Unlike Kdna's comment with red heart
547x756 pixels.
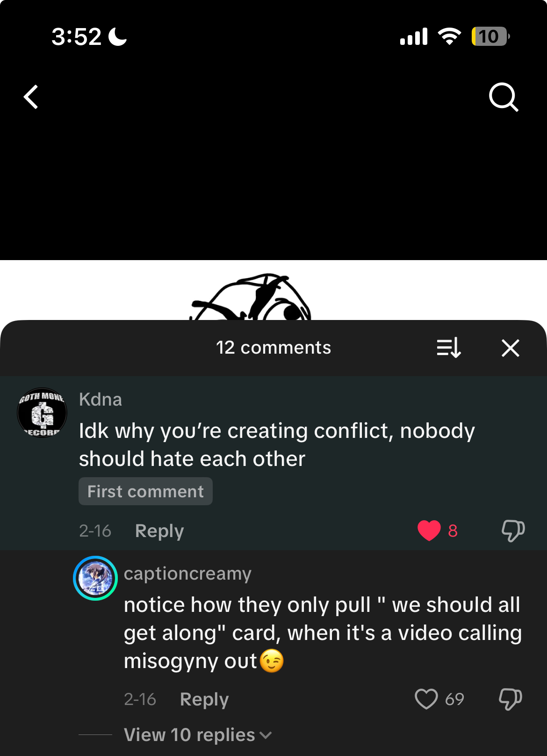[429, 531]
